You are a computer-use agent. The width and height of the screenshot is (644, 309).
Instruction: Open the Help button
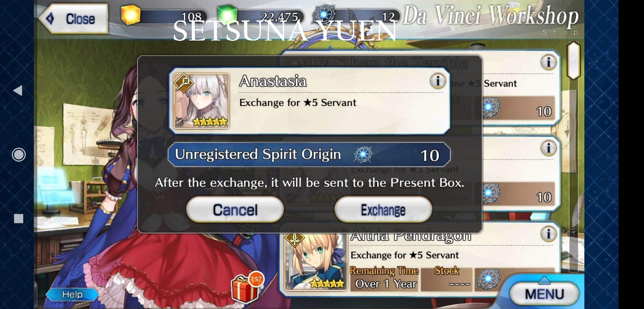pyautogui.click(x=72, y=295)
